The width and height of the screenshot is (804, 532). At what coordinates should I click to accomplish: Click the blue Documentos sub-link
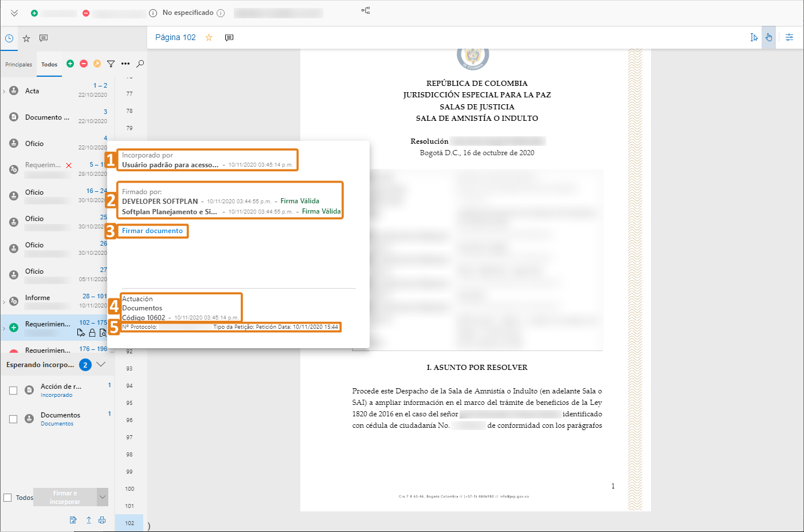57,424
